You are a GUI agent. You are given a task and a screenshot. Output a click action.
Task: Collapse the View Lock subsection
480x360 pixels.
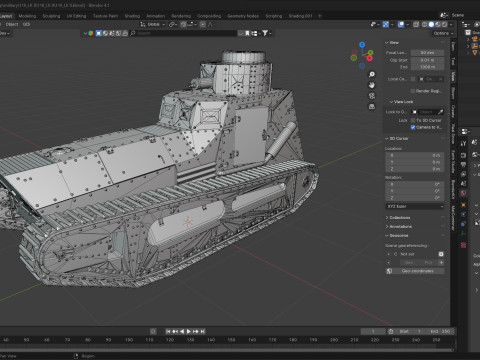[x=401, y=102]
